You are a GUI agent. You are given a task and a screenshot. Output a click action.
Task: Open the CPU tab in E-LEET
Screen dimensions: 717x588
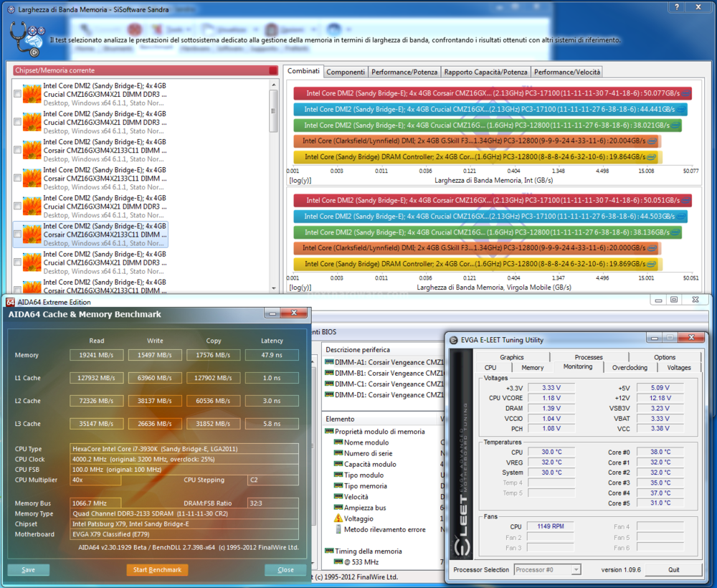(490, 368)
